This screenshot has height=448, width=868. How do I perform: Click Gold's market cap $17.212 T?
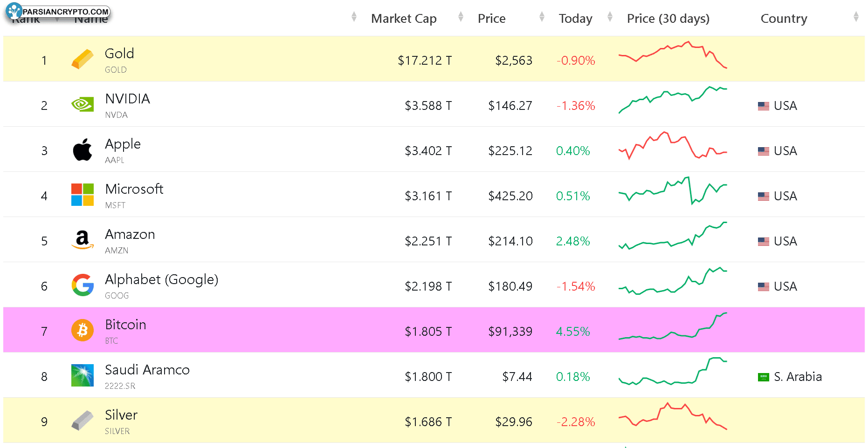tap(425, 61)
